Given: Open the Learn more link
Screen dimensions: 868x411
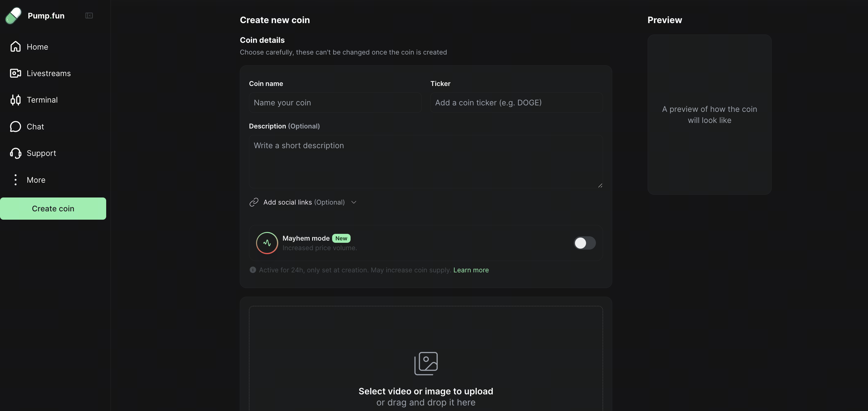Looking at the screenshot, I should point(471,270).
